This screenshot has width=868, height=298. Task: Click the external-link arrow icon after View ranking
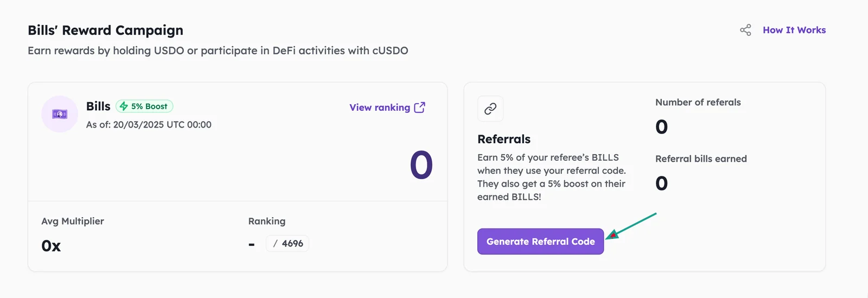point(419,107)
